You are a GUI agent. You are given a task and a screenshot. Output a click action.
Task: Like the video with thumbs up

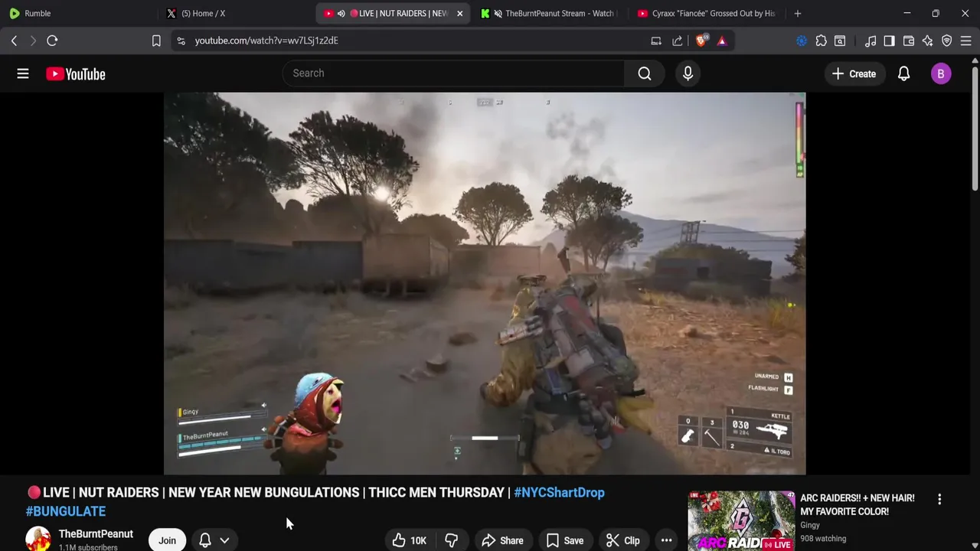(x=410, y=540)
